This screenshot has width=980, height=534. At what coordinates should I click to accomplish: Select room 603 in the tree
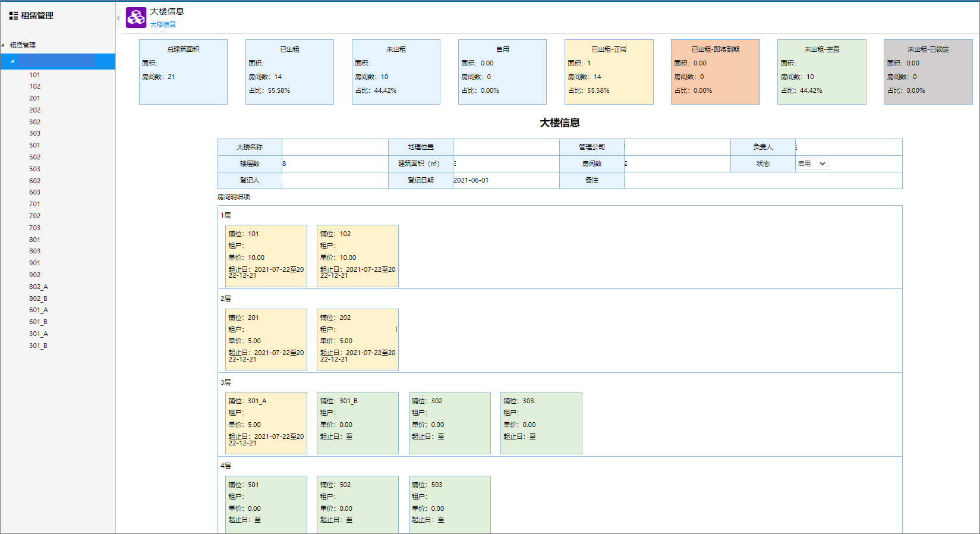point(34,192)
